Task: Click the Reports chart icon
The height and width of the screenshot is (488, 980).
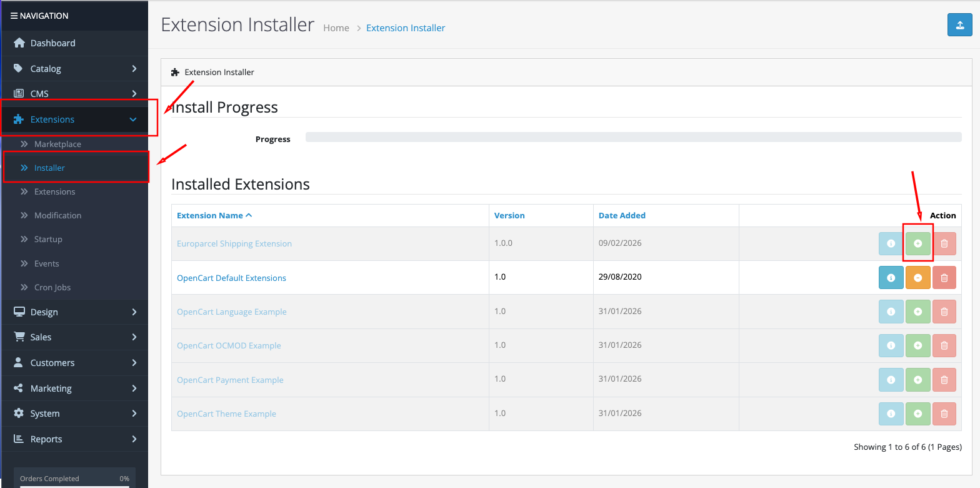Action: 19,439
